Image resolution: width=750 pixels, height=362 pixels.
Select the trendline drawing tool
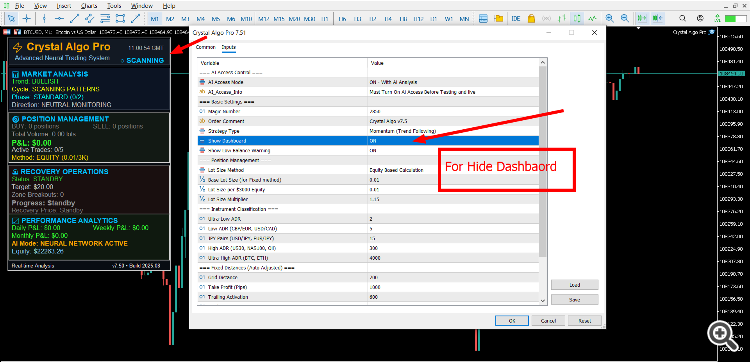75,19
